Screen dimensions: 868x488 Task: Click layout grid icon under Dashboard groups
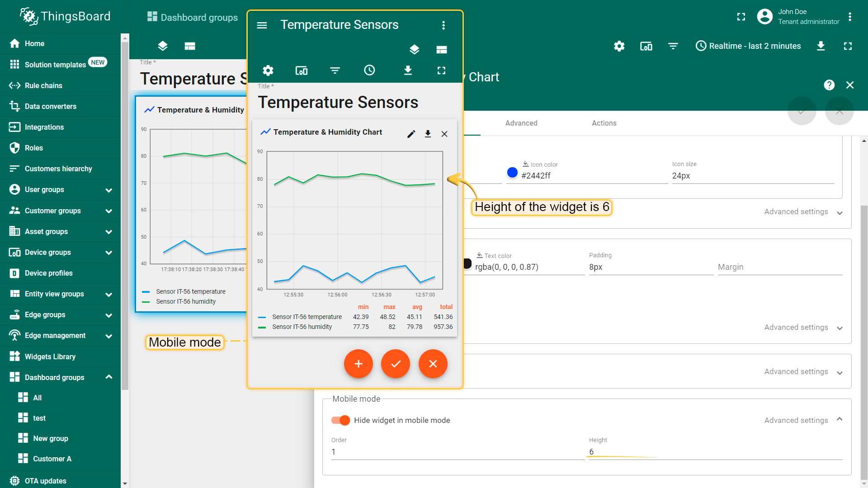point(190,46)
